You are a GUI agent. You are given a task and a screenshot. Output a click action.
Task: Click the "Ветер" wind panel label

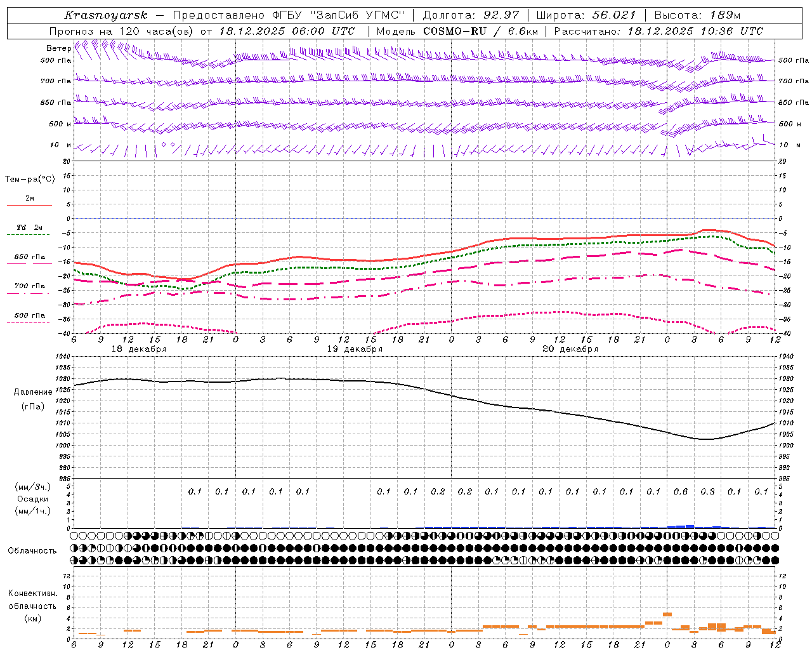coord(58,48)
